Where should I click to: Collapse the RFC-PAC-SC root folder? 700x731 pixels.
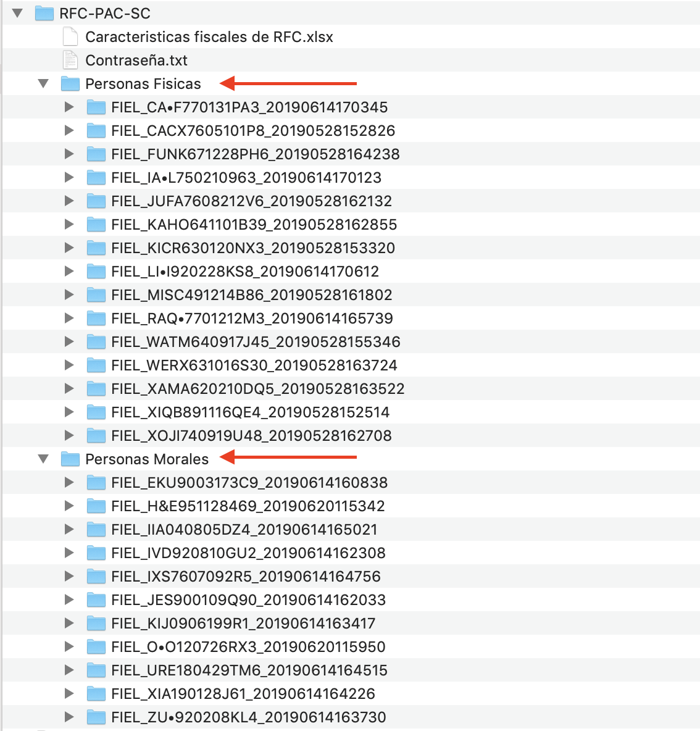[x=17, y=13]
